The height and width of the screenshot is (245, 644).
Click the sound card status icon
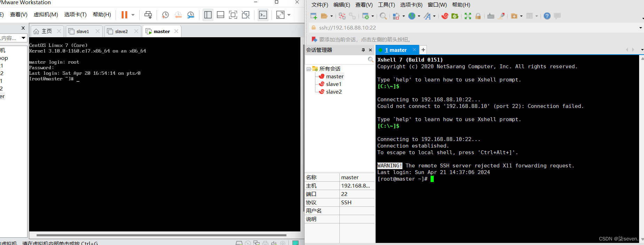(x=274, y=243)
